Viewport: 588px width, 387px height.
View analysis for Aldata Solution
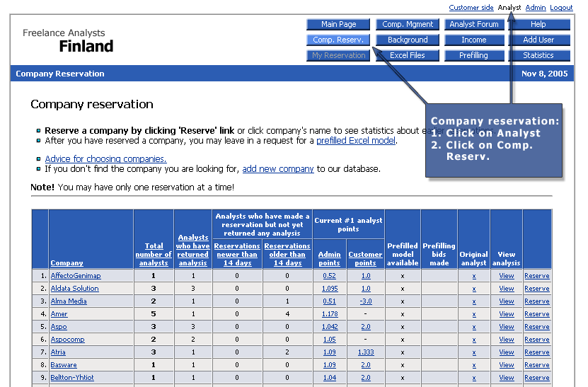pyautogui.click(x=506, y=289)
